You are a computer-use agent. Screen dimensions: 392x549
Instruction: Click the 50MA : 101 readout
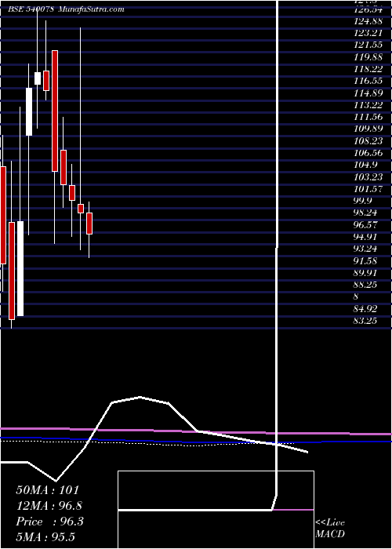(x=48, y=489)
